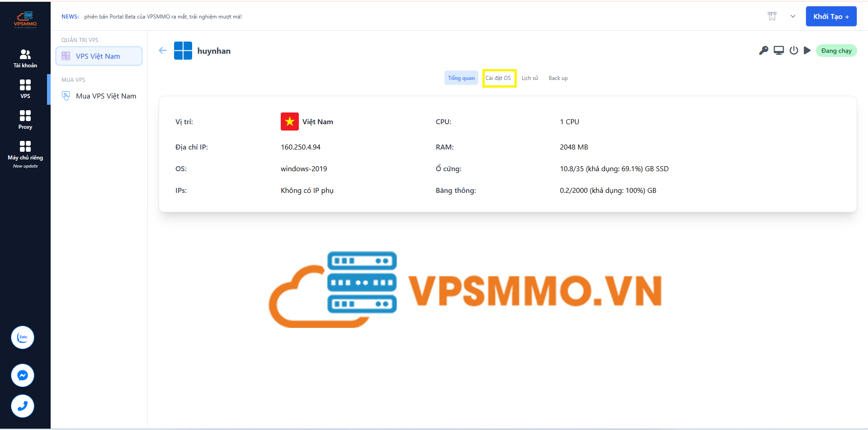868x430 pixels.
Task: Select the Tổng quan tab
Action: click(x=461, y=78)
